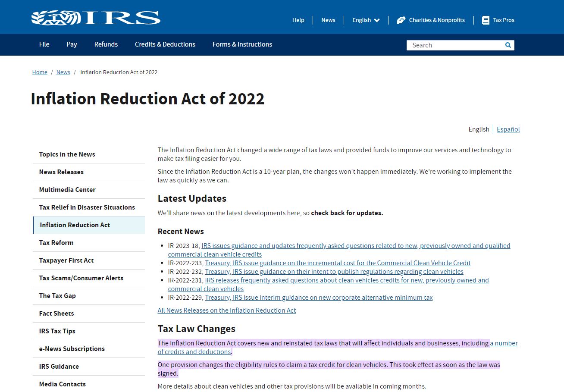Click the 'More details about clean vehicles' sentence
Viewport: 564px width, 392px height.
(292, 386)
